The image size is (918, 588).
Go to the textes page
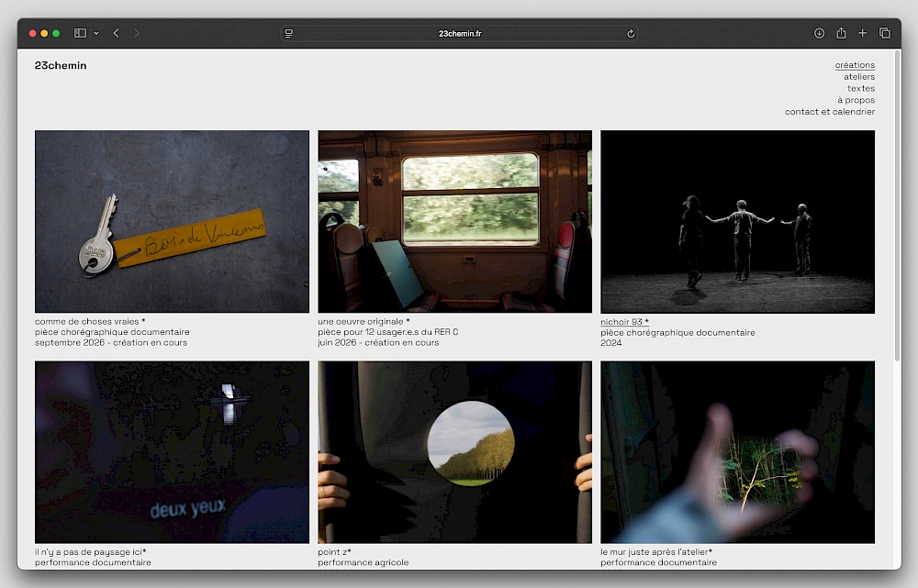[861, 89]
